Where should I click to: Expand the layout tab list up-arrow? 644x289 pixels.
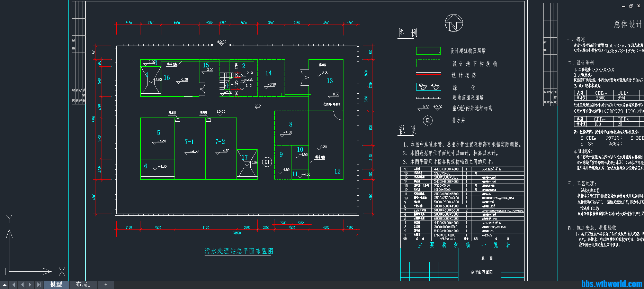(5, 285)
